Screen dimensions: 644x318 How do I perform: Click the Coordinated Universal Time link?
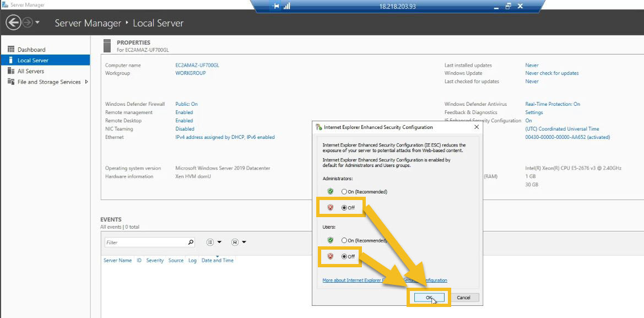(562, 129)
